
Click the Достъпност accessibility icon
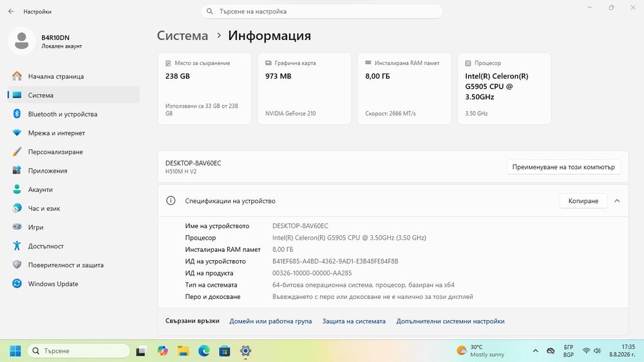[17, 245]
